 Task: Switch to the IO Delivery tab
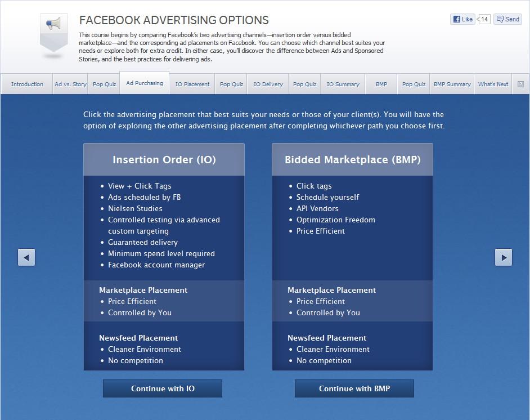(268, 84)
